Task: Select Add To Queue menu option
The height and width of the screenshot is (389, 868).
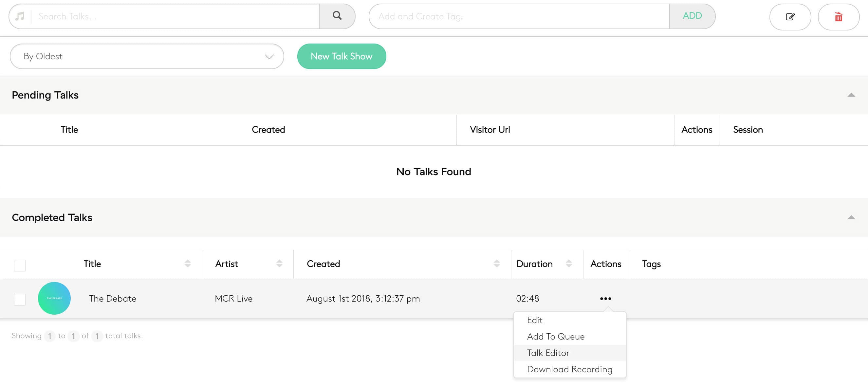Action: (x=555, y=336)
